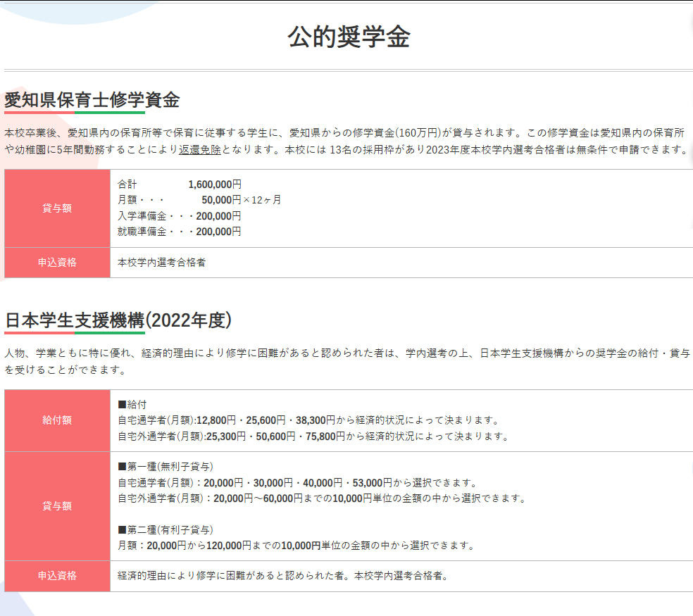Select the 月額 20,000円から120,000円 line
693x616 pixels.
point(296,546)
